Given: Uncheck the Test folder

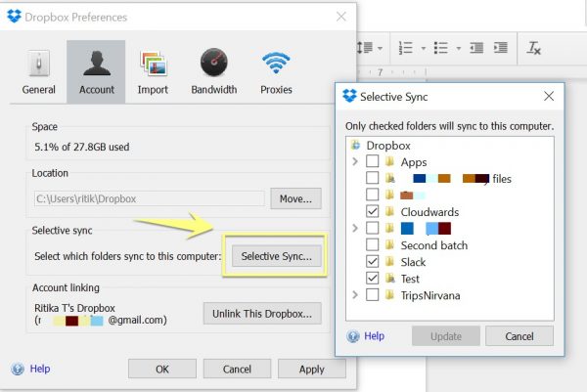Looking at the screenshot, I should click(372, 278).
